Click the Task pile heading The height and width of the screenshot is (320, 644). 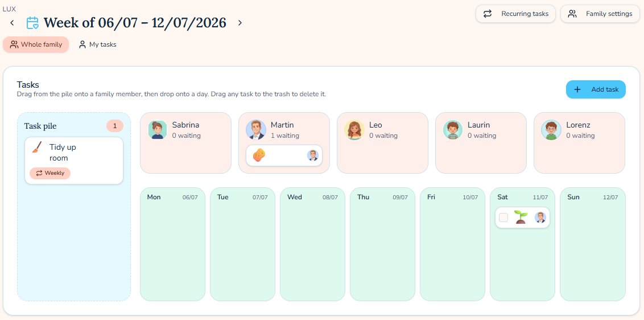(40, 126)
